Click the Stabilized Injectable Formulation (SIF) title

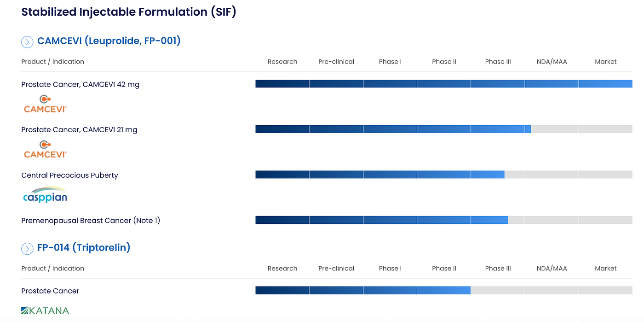pos(129,12)
